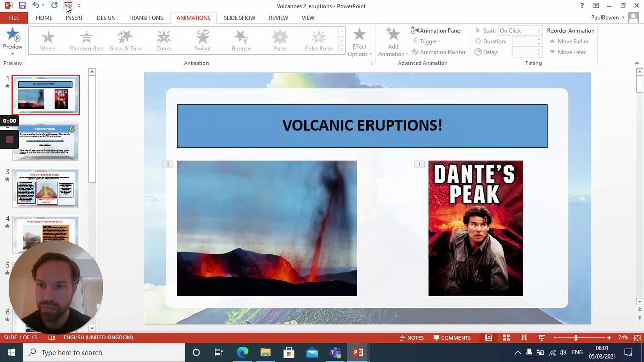The height and width of the screenshot is (362, 644).
Task: Click the Preview animation star icon
Action: [x=13, y=36]
